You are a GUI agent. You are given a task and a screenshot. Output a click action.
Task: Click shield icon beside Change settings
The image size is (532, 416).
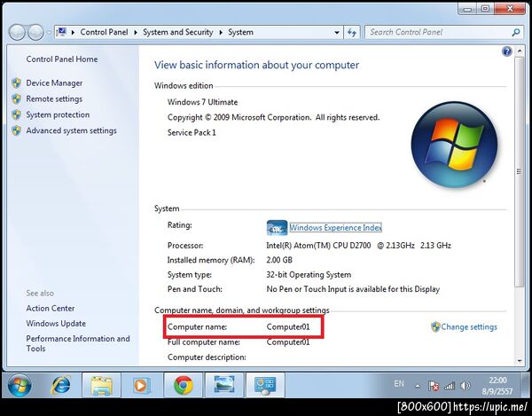click(435, 327)
